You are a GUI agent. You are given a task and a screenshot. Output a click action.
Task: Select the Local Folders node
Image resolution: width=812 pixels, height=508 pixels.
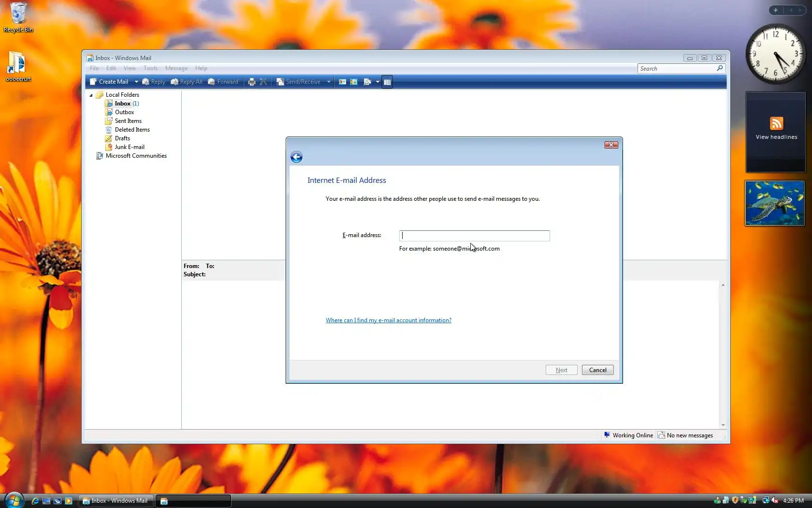point(122,95)
